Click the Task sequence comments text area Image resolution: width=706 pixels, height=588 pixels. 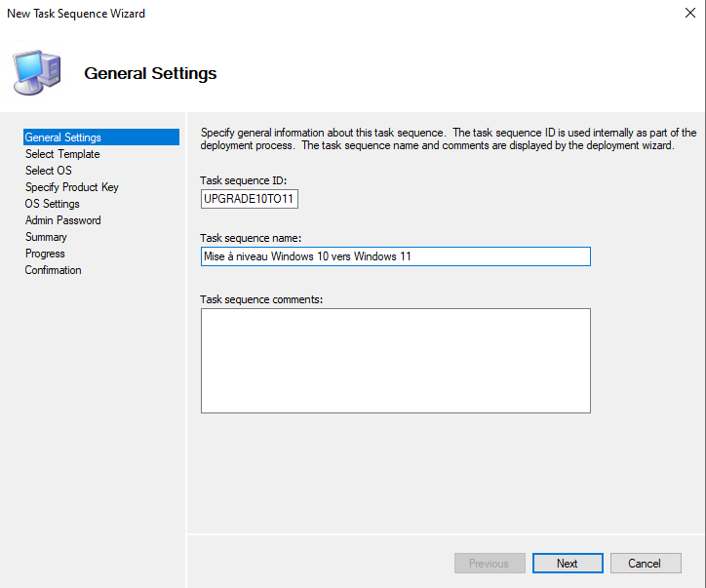395,361
